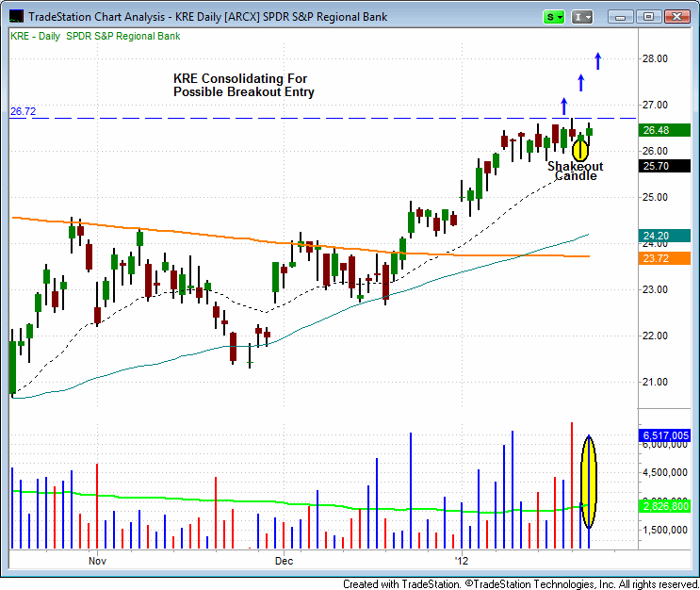Close the Chart Analysis window

coord(676,17)
